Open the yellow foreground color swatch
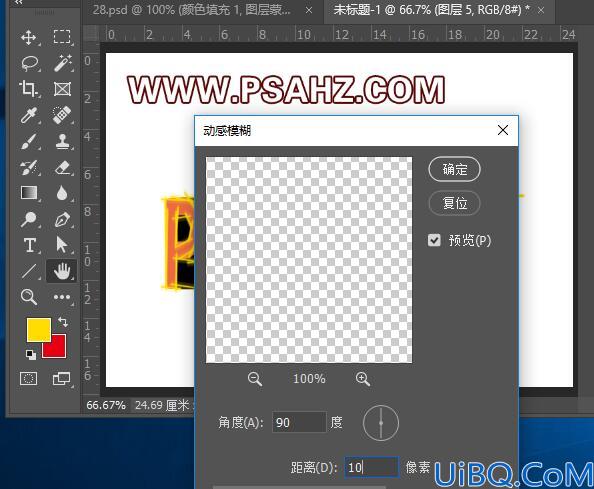594x489 pixels. pos(38,330)
